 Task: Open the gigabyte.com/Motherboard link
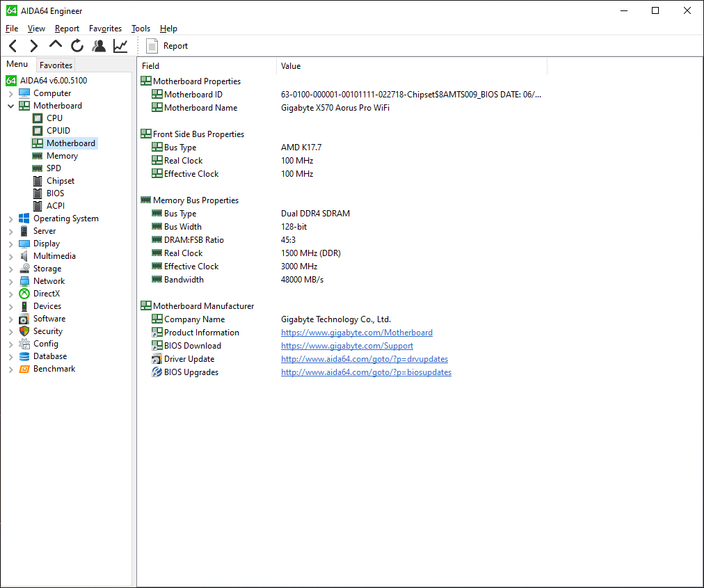[x=356, y=333]
